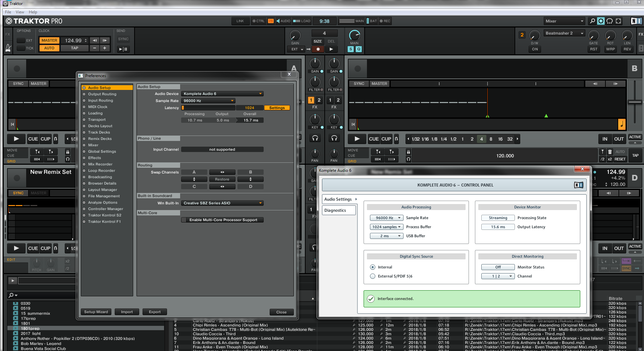Click the browser search magnifier icon
Screen dimensions: 644x351
point(11,295)
